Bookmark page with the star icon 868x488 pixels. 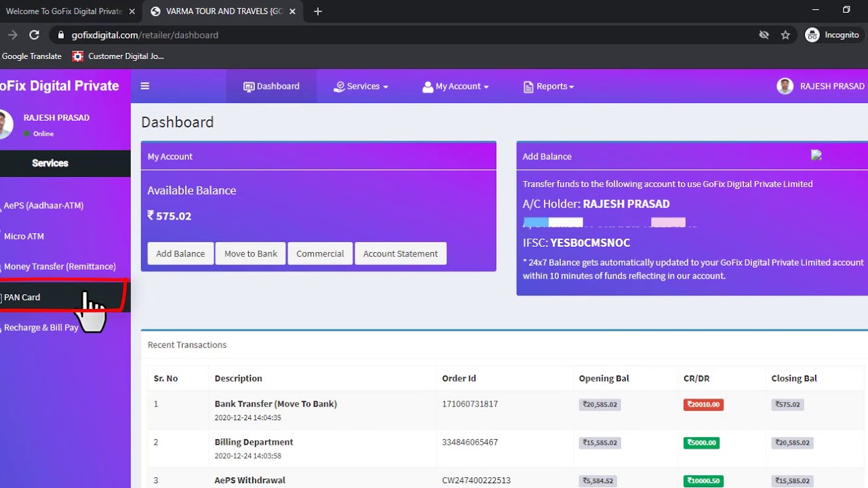point(785,35)
